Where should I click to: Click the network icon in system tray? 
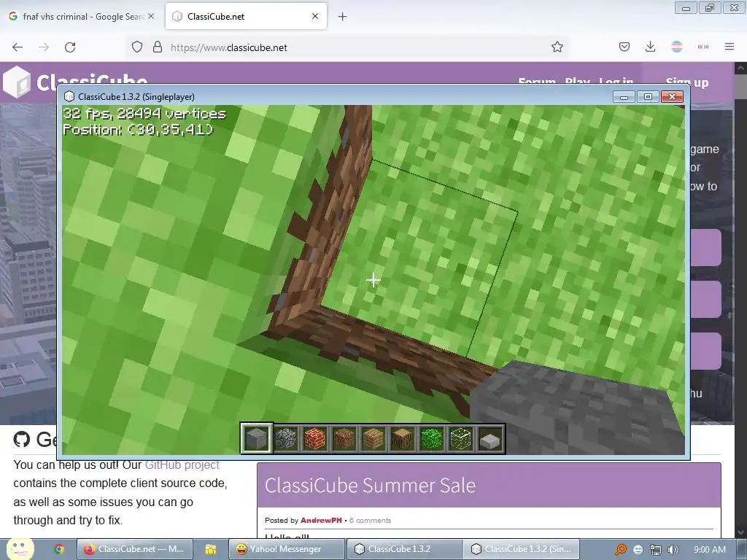[x=656, y=550]
